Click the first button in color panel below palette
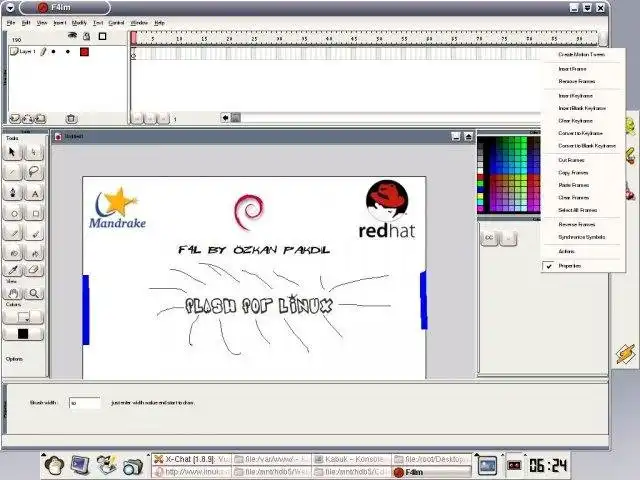640x480 pixels. [x=489, y=238]
